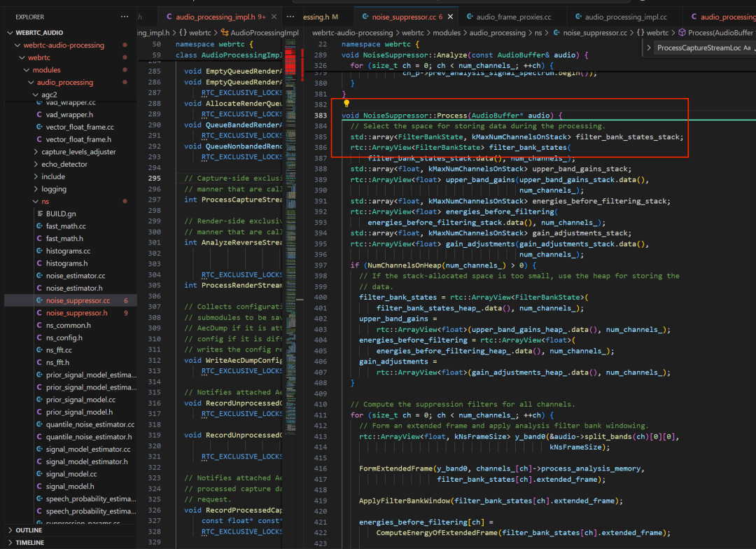Expand the echo_detector folder
This screenshot has height=549, width=756.
(35, 165)
